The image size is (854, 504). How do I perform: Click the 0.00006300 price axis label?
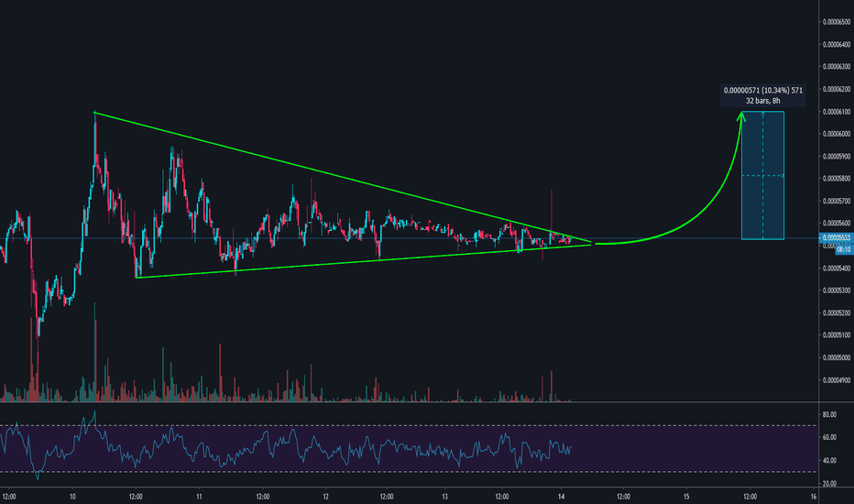pos(837,67)
